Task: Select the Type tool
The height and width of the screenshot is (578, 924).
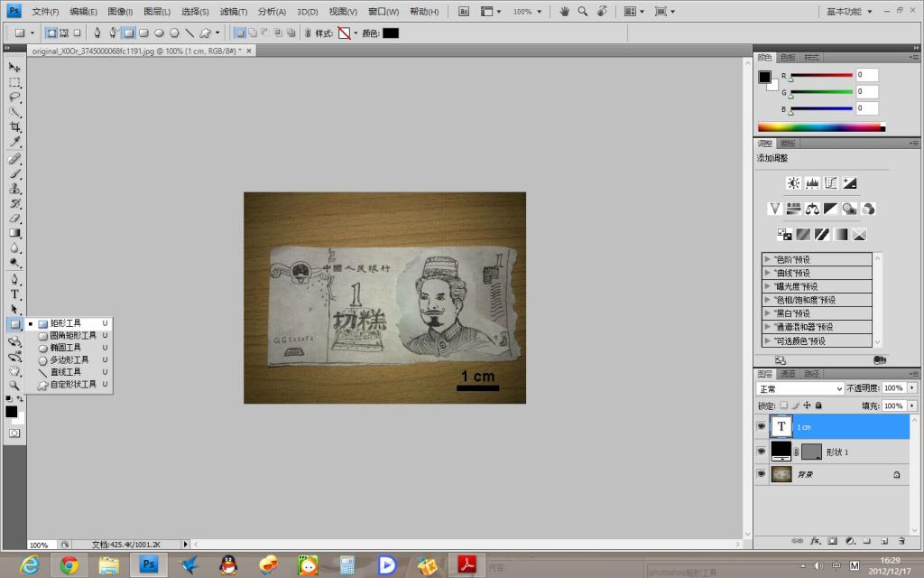Action: 14,294
